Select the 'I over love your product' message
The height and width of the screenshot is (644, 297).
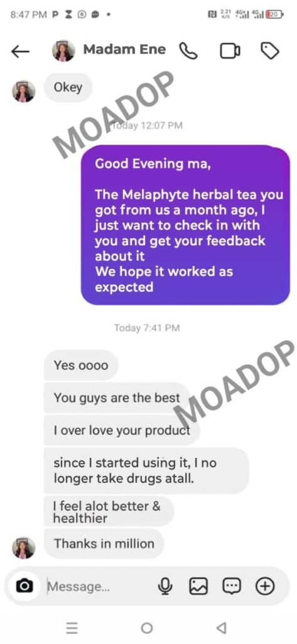[x=122, y=430]
